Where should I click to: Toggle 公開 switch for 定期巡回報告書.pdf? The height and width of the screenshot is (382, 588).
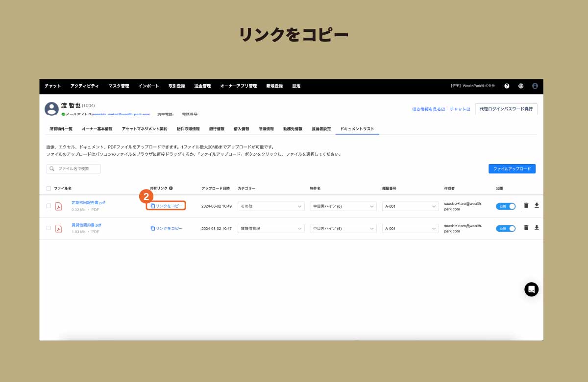coord(506,206)
